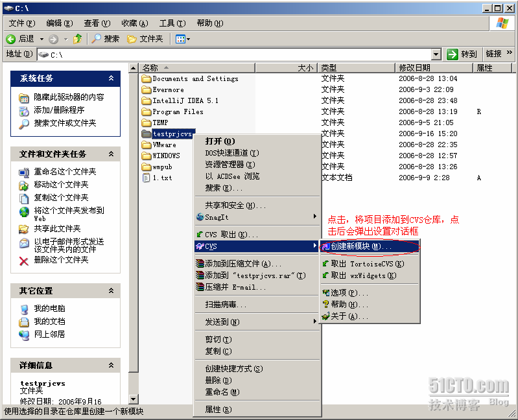
Task: Open the Back button history dropdown
Action: 41,40
